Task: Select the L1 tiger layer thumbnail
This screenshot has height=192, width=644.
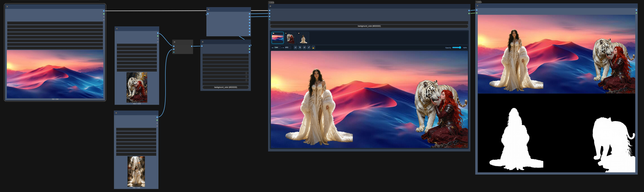Action: coord(290,38)
